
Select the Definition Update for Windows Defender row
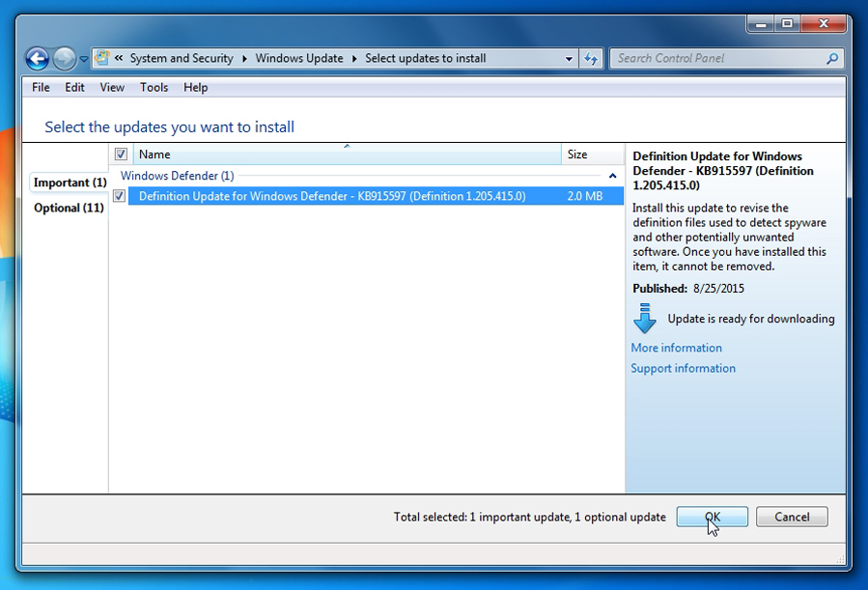(x=376, y=196)
